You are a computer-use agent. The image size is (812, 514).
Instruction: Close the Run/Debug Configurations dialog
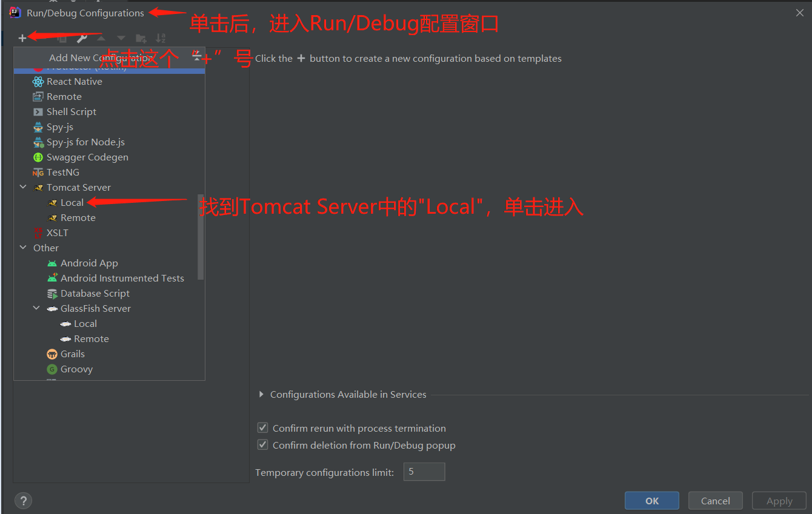pos(800,13)
